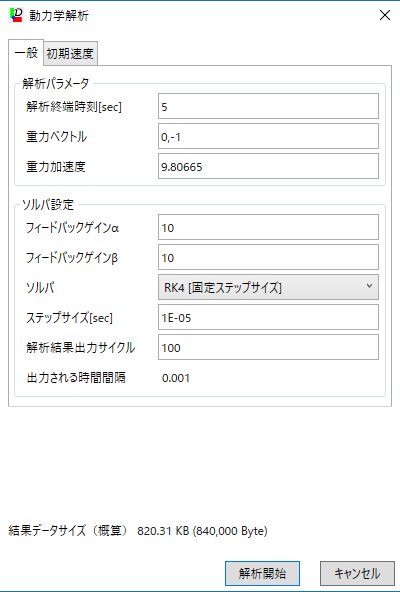Image resolution: width=400 pixels, height=592 pixels.
Task: Click the ソルバ label beside the dropdown
Action: (40, 288)
